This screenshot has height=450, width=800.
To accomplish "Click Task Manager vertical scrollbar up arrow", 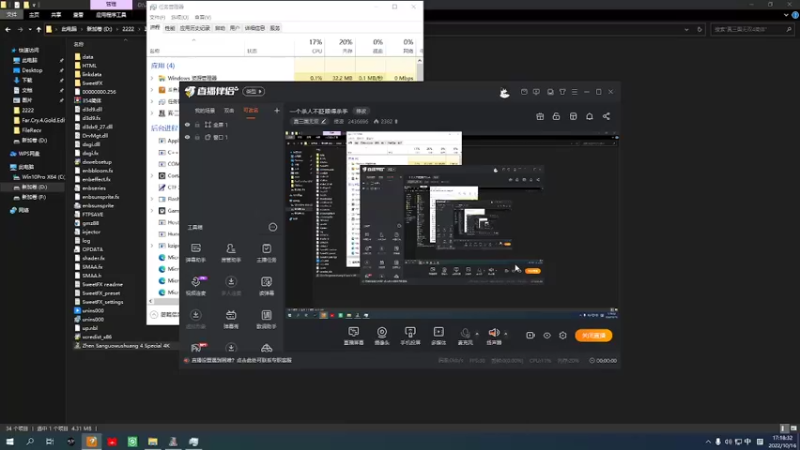I will coord(419,60).
